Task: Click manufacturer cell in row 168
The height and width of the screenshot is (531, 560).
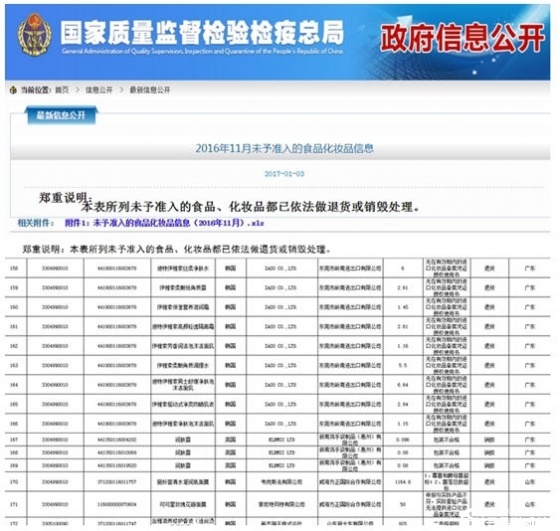Action: pyautogui.click(x=281, y=452)
